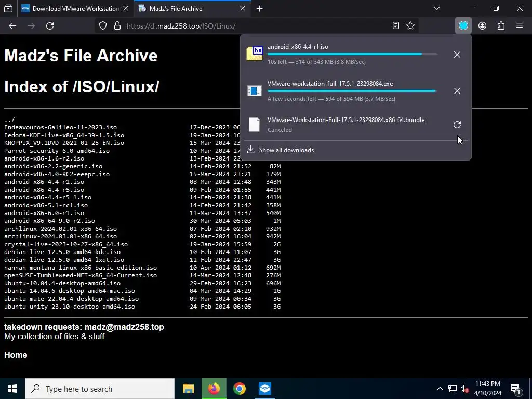
Task: Download Parrot-security-6.0_amd64.iso
Action: 57,151
